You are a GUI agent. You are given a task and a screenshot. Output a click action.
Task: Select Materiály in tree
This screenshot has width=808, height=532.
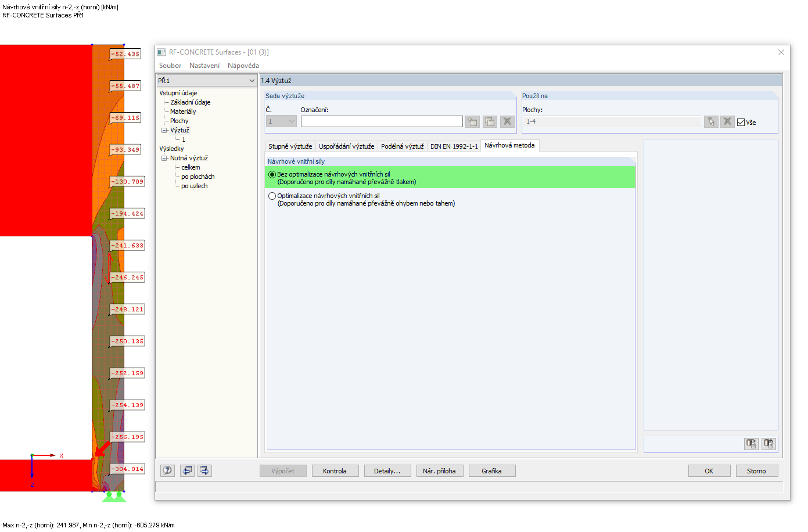tap(183, 112)
